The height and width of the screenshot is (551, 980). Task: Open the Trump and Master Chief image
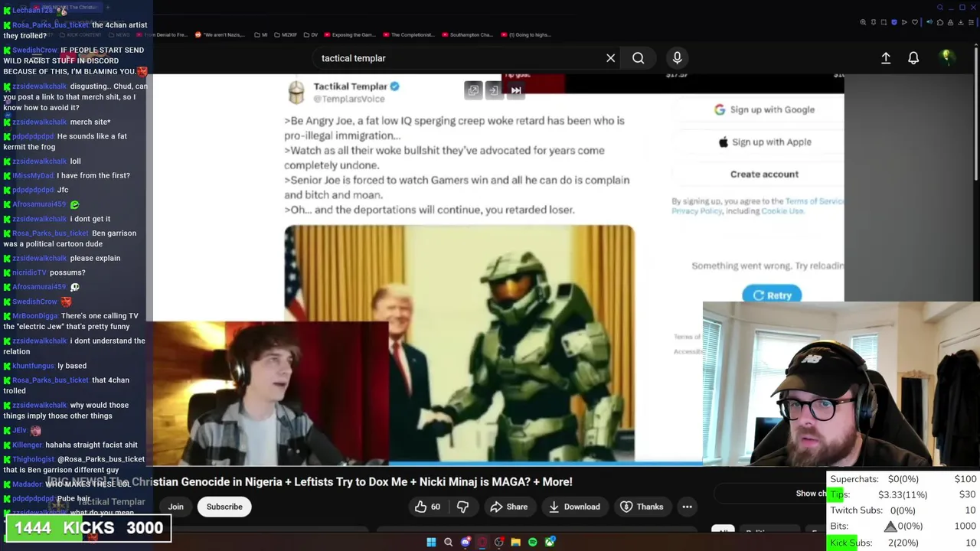coord(459,343)
